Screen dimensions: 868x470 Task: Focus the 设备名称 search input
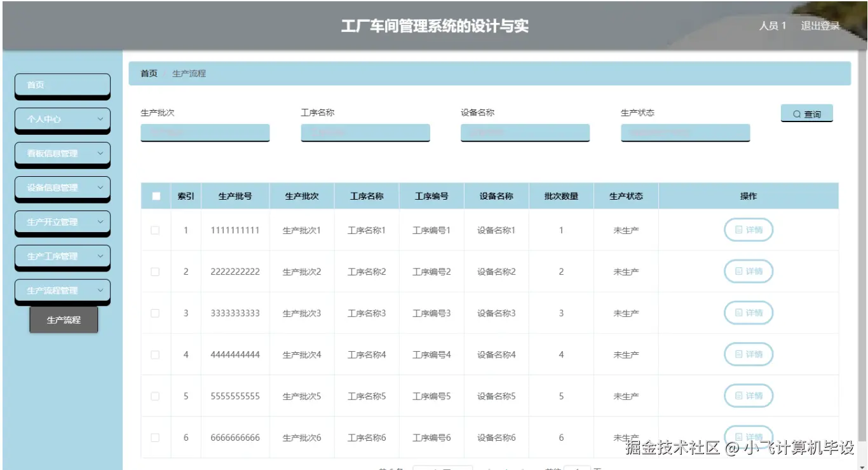526,132
